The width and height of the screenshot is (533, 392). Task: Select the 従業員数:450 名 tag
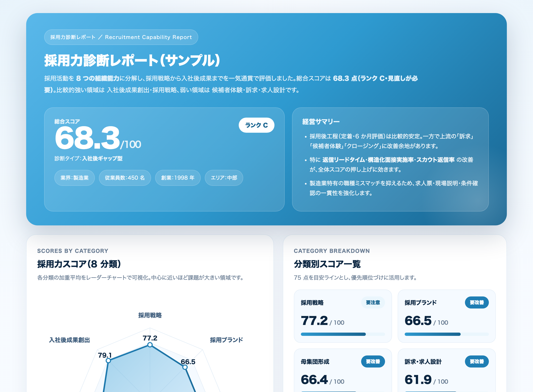click(125, 178)
